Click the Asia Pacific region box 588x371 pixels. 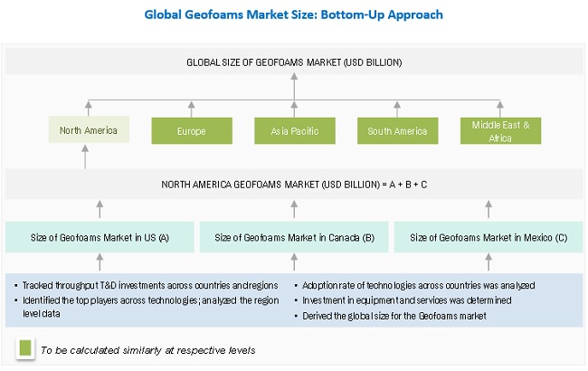click(294, 131)
